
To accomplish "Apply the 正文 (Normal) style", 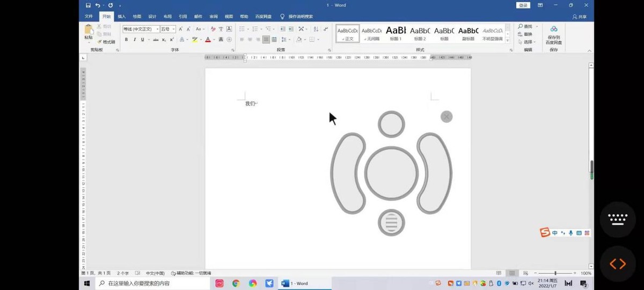I will [x=348, y=33].
